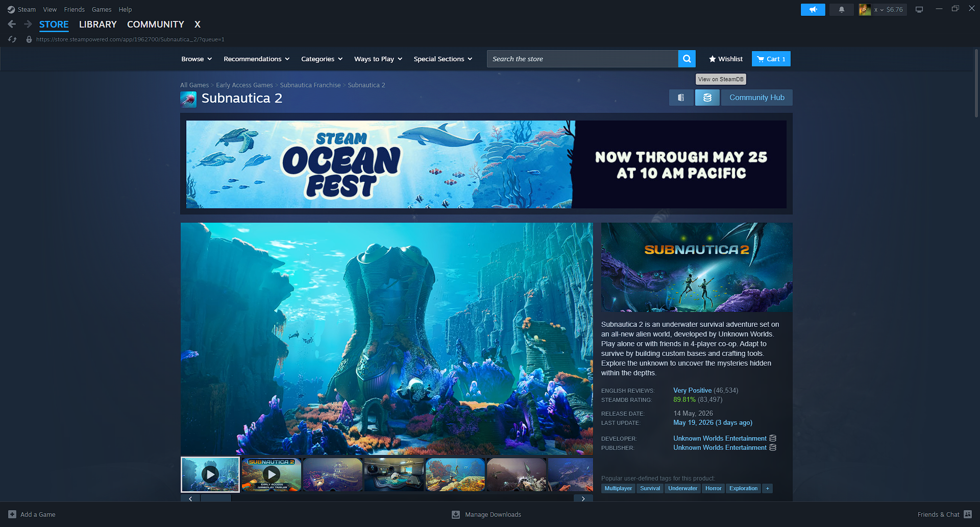Expand the Special Sections dropdown
Image resolution: width=980 pixels, height=527 pixels.
tap(443, 59)
